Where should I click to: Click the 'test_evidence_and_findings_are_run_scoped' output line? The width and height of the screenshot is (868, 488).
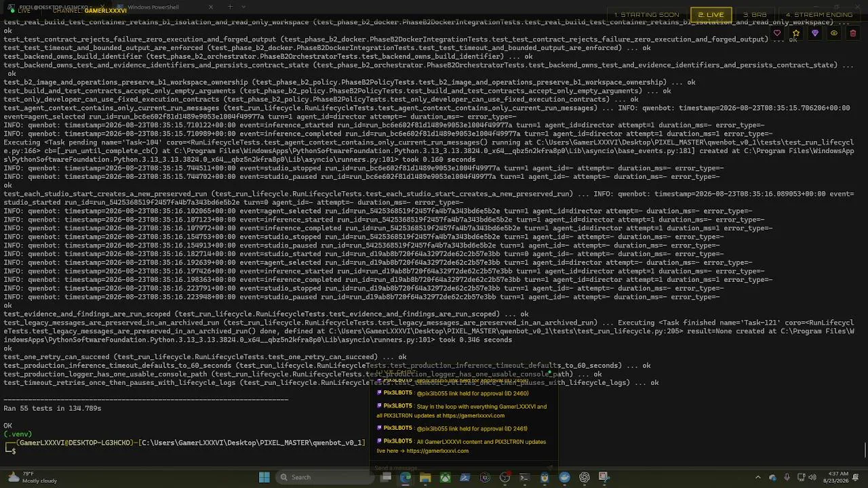(266, 314)
